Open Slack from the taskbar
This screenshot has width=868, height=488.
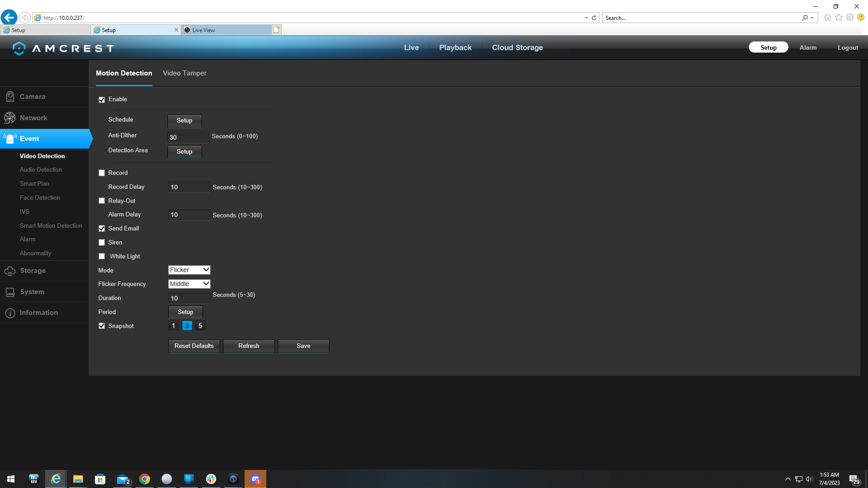tap(211, 479)
